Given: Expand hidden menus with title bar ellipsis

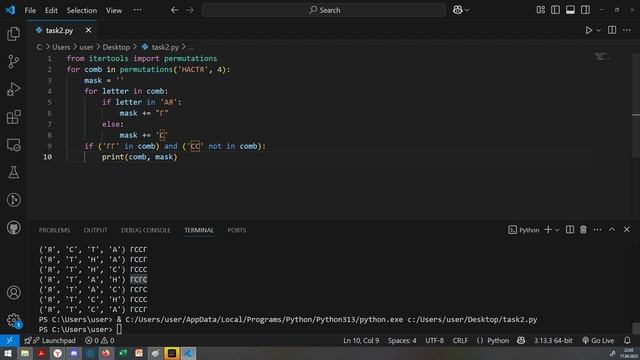Looking at the screenshot, I should (x=138, y=10).
